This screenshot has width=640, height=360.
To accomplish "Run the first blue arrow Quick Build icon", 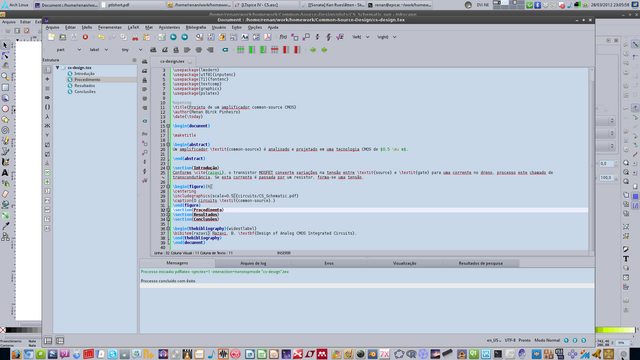I will tap(173, 37).
